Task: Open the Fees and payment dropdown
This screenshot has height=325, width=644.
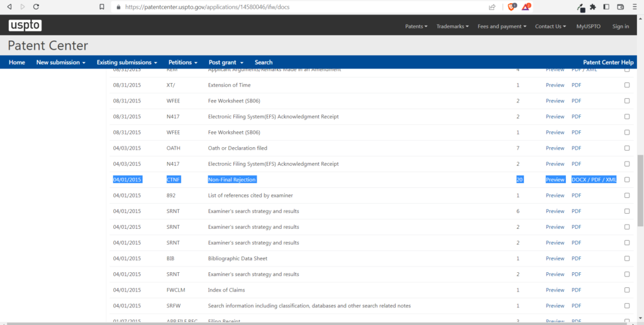Action: [x=501, y=26]
